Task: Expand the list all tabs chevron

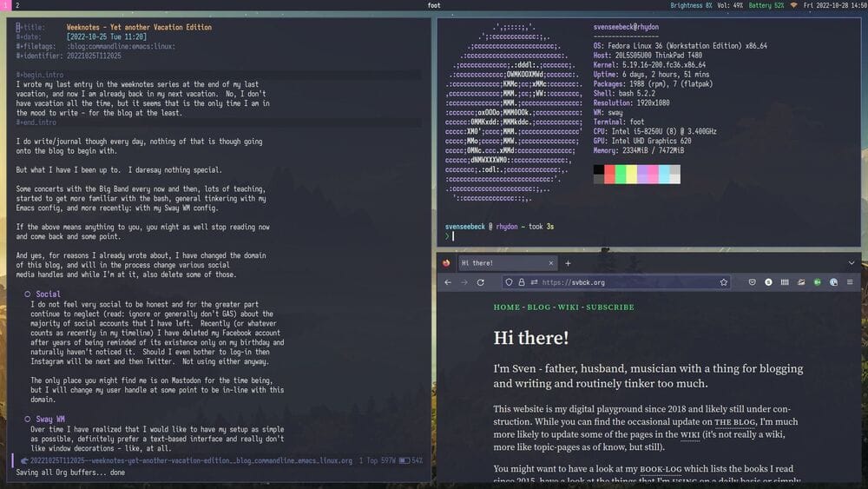Action: (852, 263)
